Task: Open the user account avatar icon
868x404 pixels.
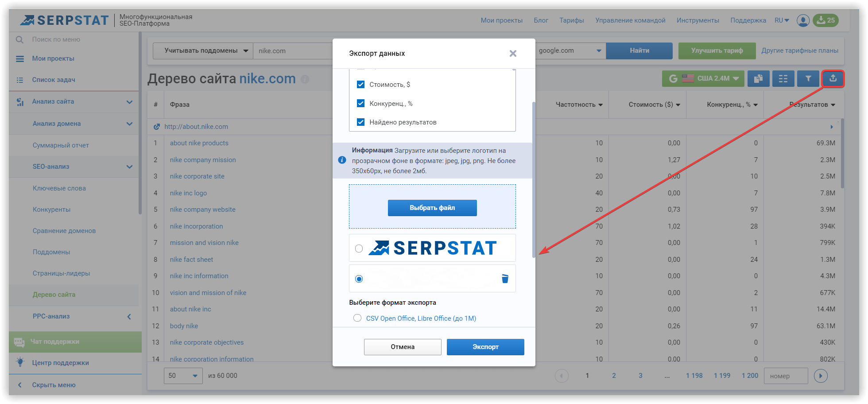Action: point(803,20)
